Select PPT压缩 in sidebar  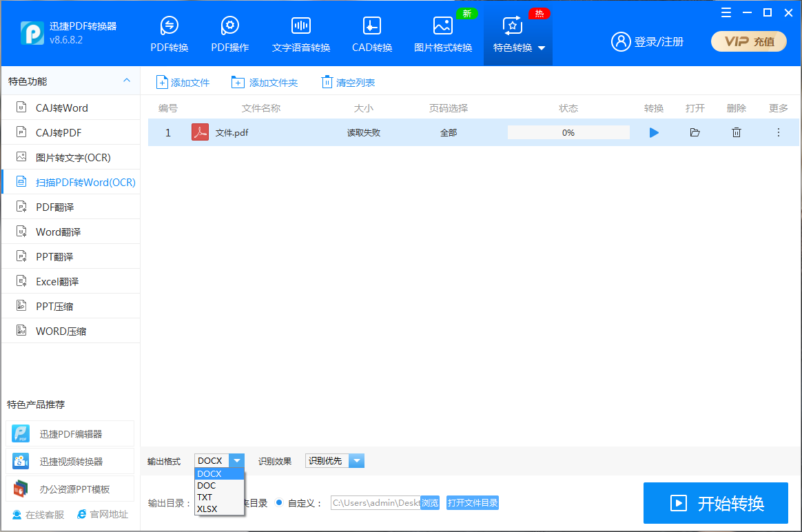click(x=71, y=306)
